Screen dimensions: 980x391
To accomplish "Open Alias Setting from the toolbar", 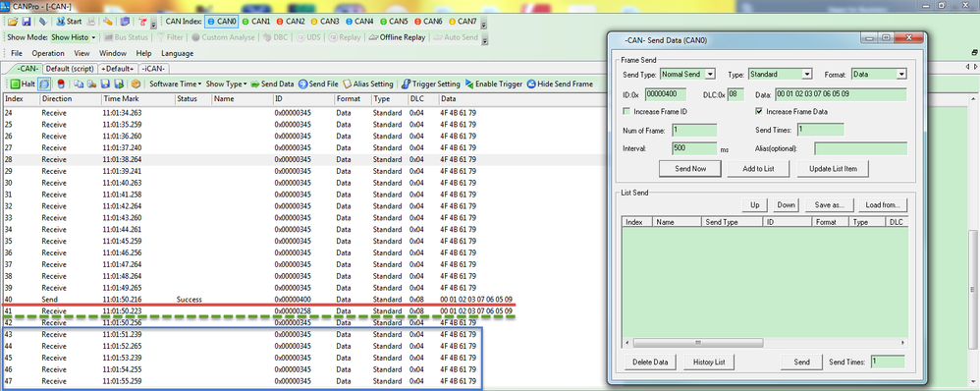I will pyautogui.click(x=367, y=84).
